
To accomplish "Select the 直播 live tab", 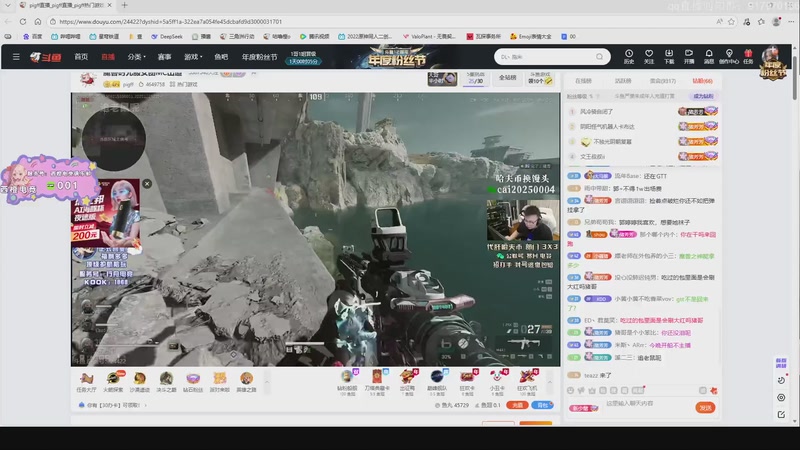I will click(108, 57).
